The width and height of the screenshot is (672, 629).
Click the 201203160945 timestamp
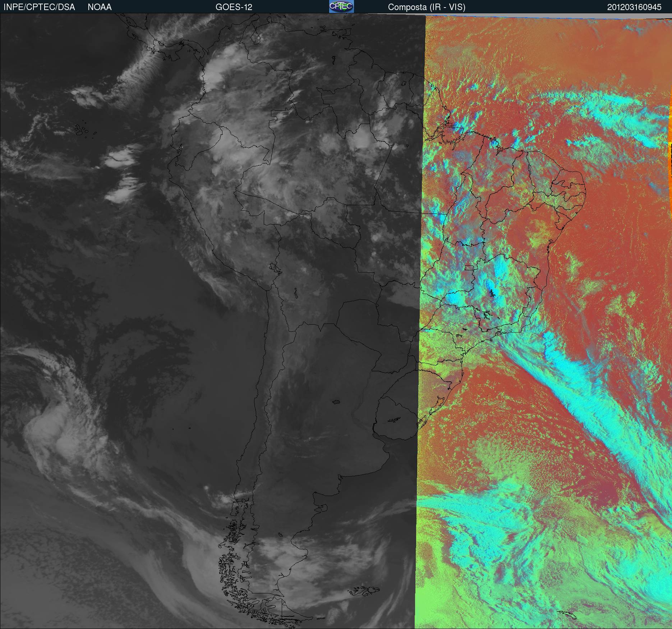[634, 7]
